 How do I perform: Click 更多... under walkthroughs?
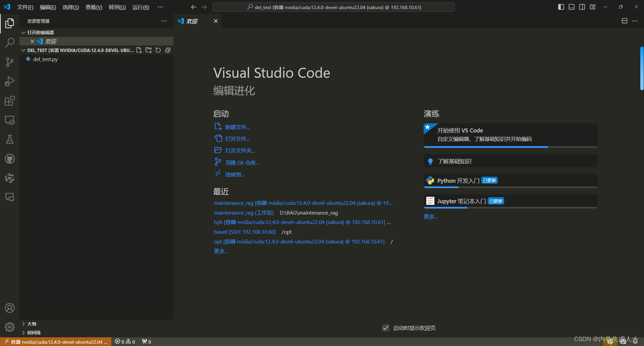point(431,217)
